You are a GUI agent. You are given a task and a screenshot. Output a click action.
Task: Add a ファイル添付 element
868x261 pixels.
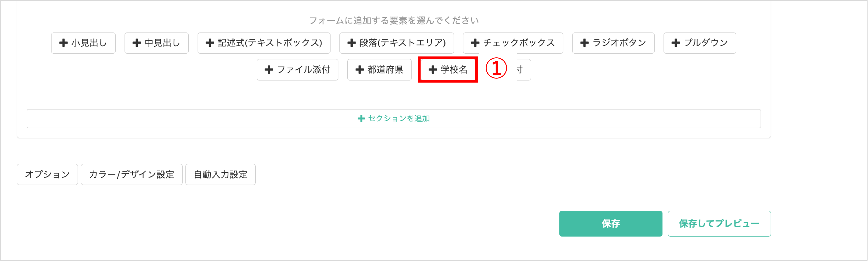[297, 70]
